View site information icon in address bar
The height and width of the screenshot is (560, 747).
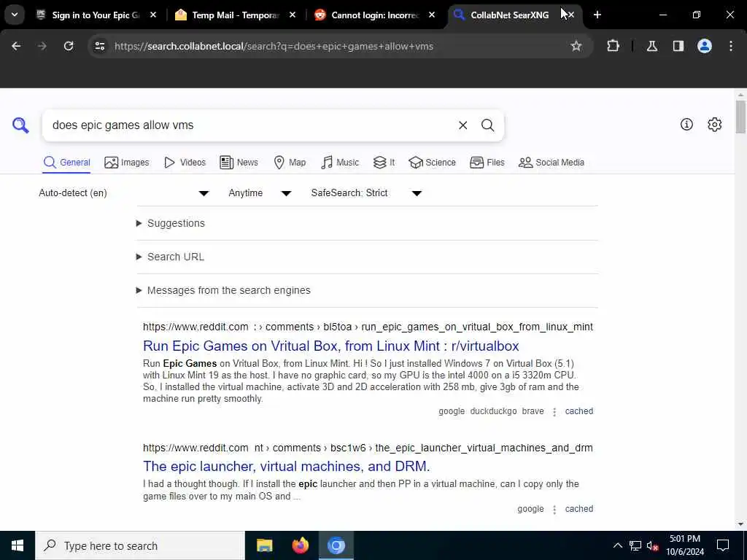tap(99, 46)
